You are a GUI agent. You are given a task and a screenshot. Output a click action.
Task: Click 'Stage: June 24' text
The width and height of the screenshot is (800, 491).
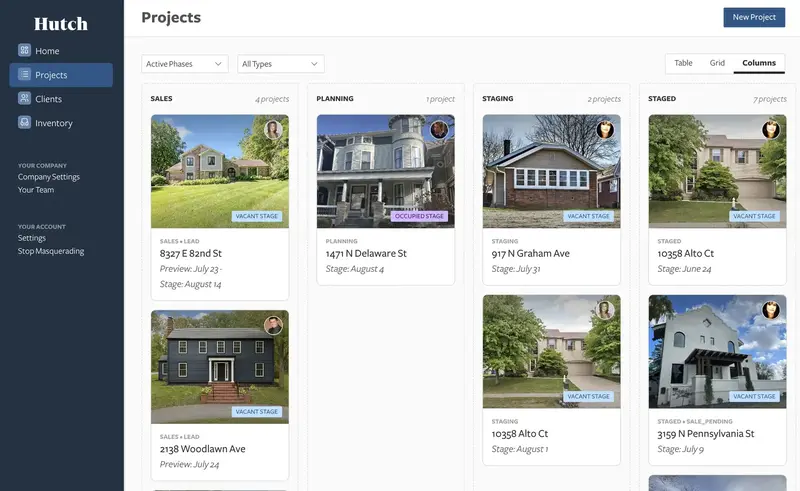tap(684, 268)
